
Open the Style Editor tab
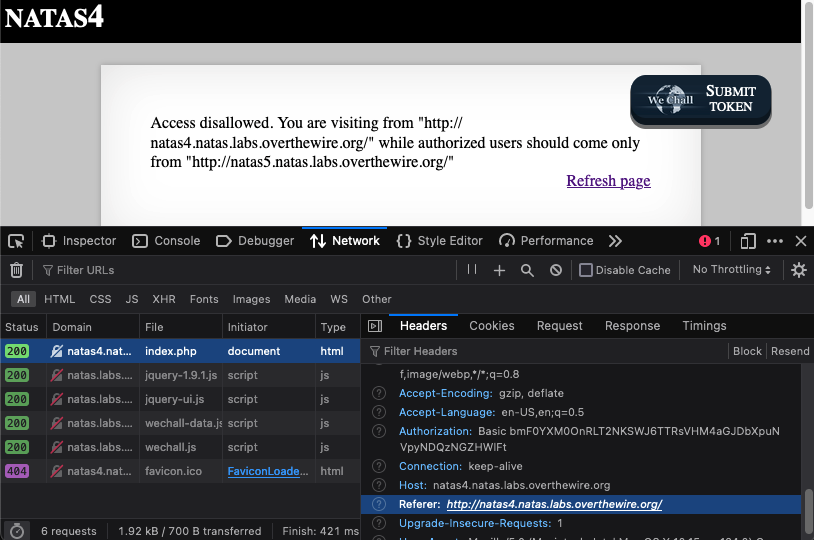[x=440, y=241]
